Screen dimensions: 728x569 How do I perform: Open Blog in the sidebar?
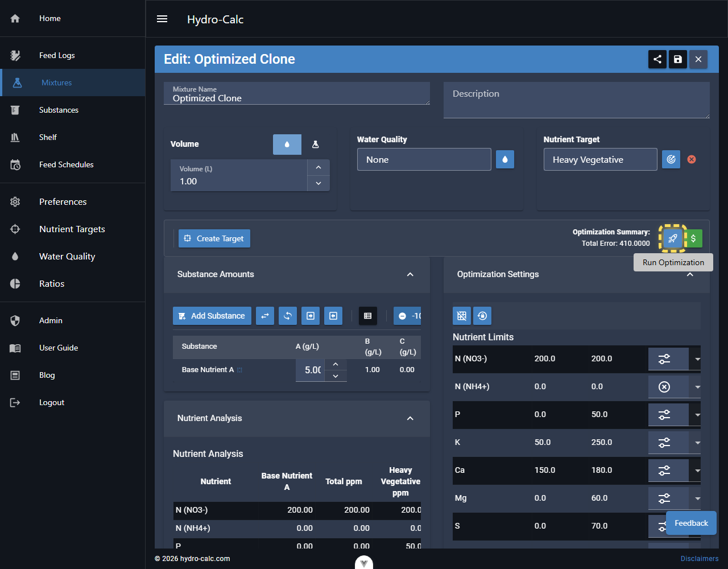(73, 375)
